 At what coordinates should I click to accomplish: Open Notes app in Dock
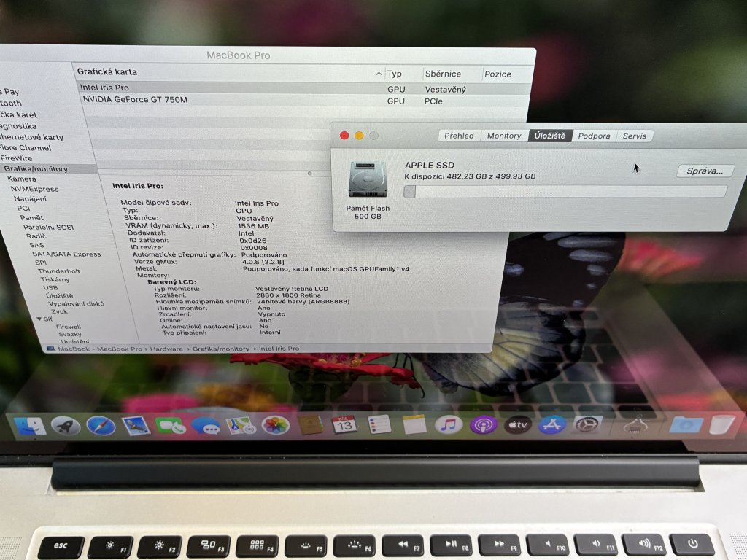tap(414, 424)
